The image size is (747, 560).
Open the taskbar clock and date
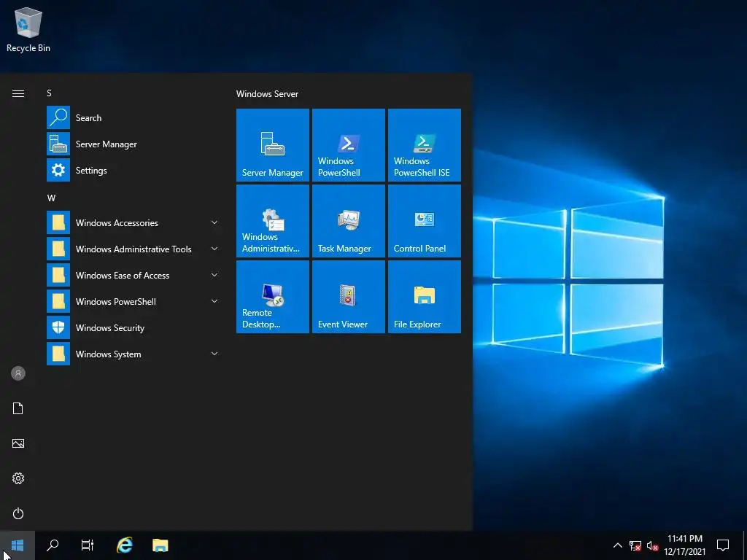pos(685,545)
